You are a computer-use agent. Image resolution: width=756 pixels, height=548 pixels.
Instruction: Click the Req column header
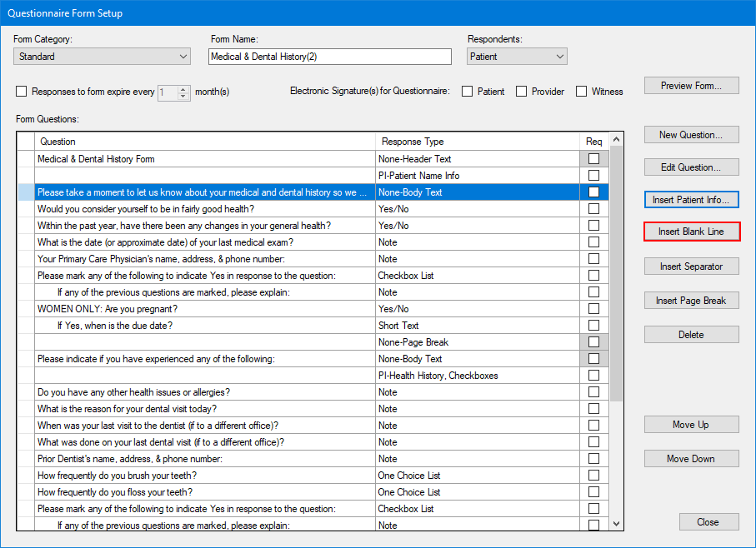click(594, 142)
